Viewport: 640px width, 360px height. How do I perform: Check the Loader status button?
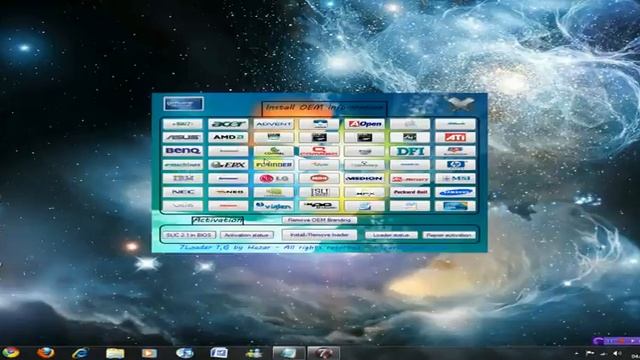tap(391, 235)
